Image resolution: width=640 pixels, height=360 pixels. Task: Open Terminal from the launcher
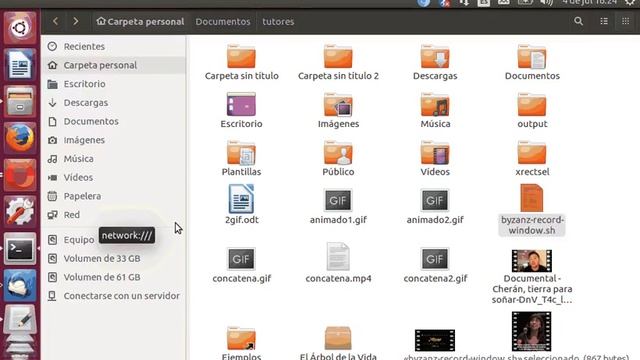(x=20, y=248)
